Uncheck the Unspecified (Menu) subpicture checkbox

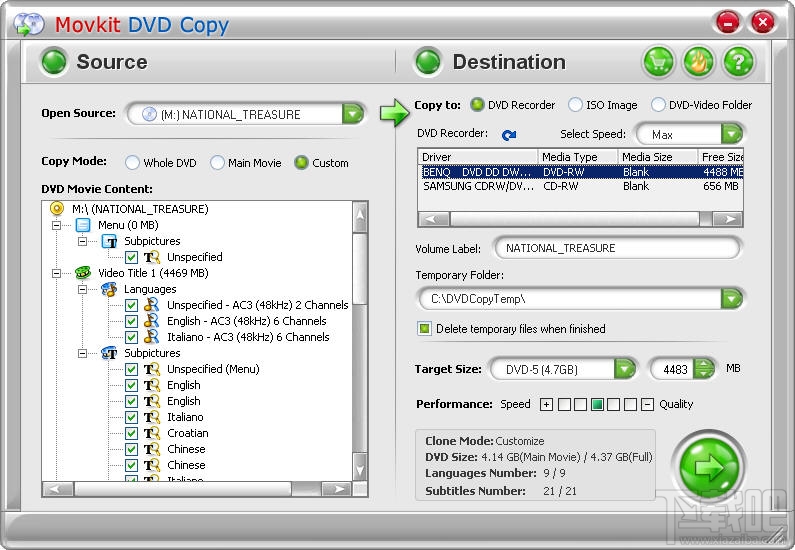tap(131, 369)
